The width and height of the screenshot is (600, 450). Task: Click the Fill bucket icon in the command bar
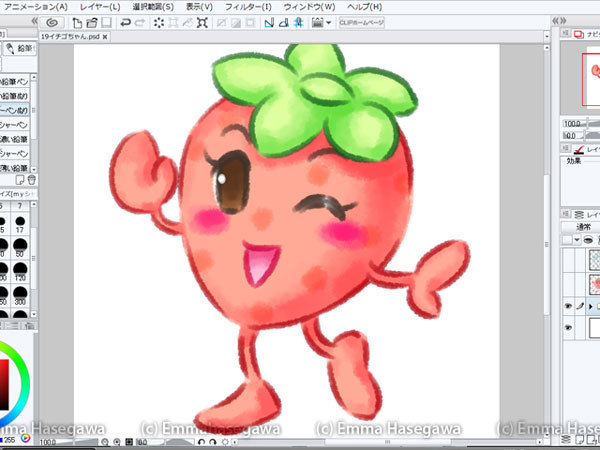(188, 23)
